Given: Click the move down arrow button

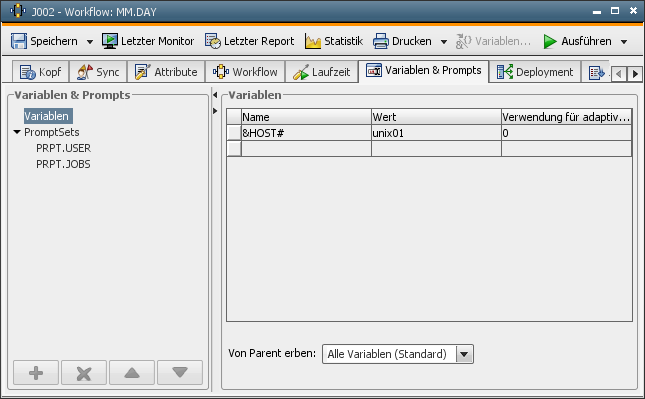Looking at the screenshot, I should 180,373.
